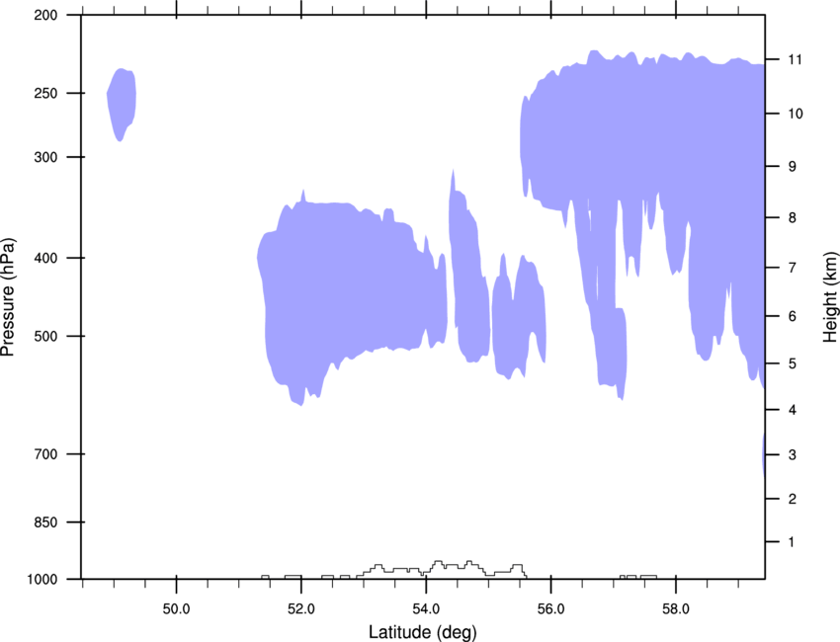Click the narrow blue column near 54.5 degrees
The image size is (840, 642).
[467, 268]
